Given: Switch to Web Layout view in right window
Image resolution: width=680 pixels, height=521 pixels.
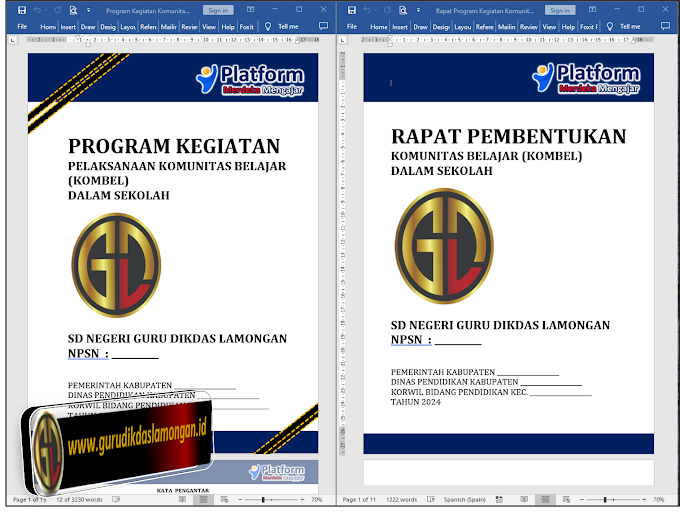Looking at the screenshot, I should coord(566,499).
